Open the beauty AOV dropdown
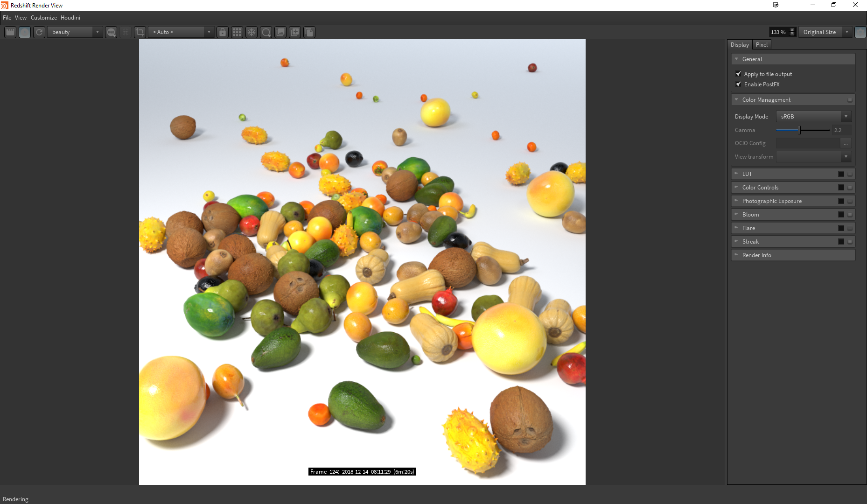The image size is (867, 504). (x=75, y=32)
